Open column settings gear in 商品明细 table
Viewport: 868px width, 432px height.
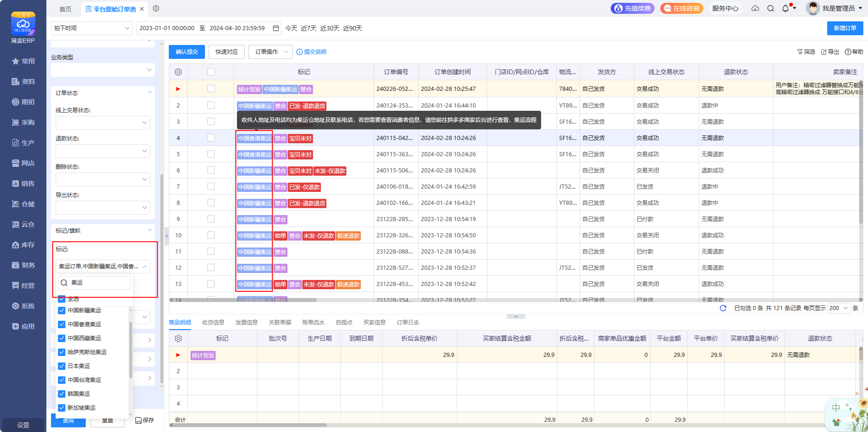click(x=178, y=338)
